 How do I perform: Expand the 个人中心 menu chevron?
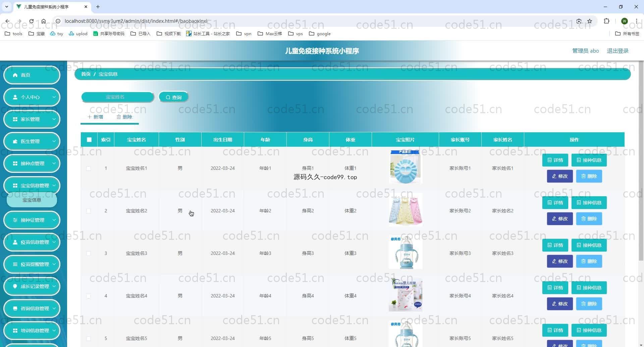click(54, 97)
